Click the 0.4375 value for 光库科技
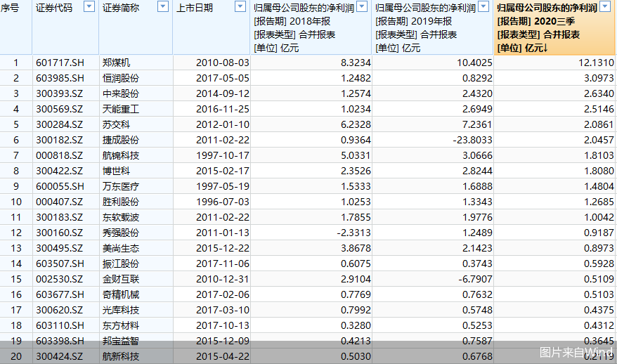 (599, 310)
